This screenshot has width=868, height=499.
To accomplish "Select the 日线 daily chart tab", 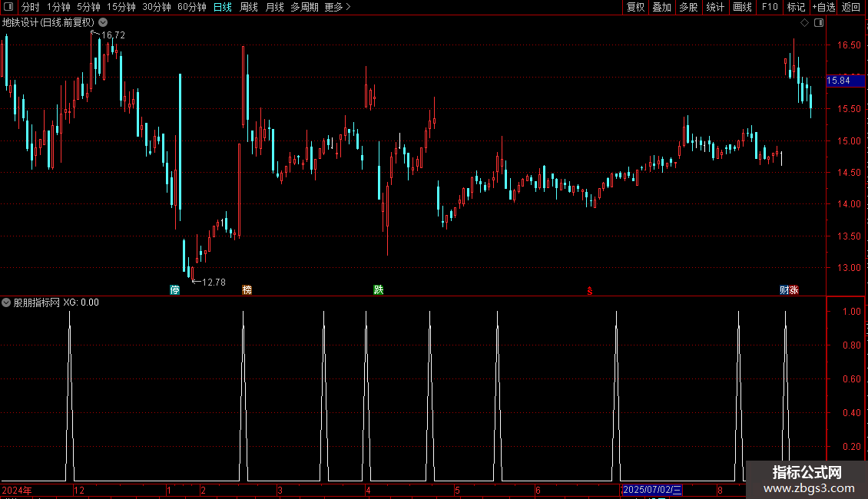I will pos(223,7).
